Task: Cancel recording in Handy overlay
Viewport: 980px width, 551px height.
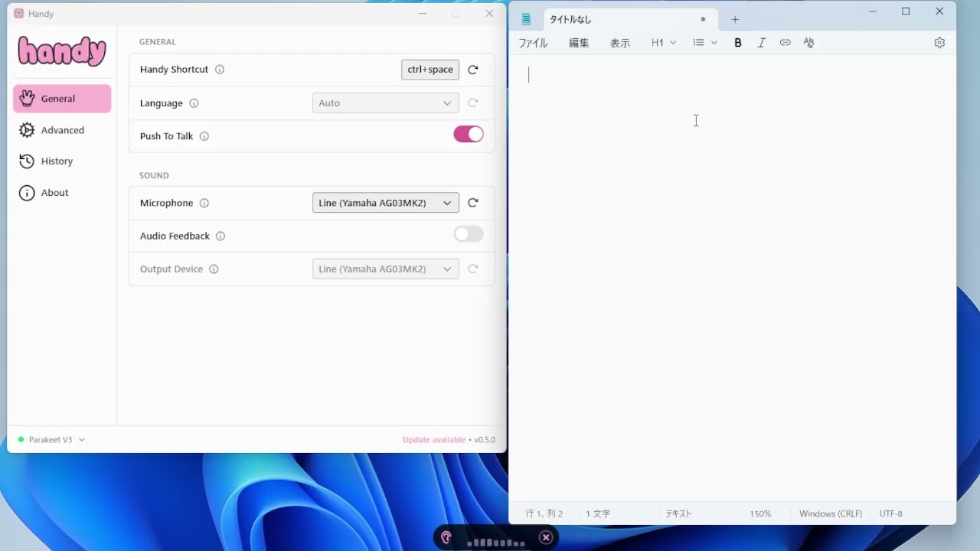Action: pos(546,538)
